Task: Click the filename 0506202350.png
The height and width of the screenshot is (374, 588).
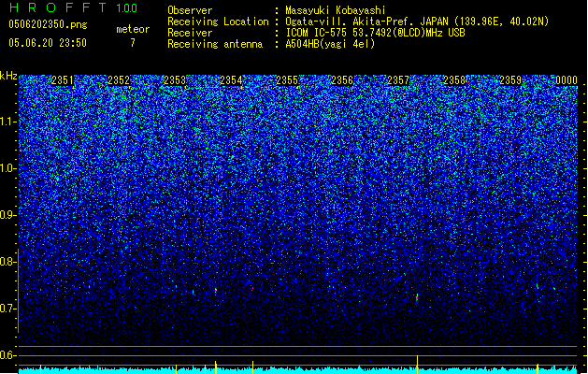Action: click(x=48, y=24)
